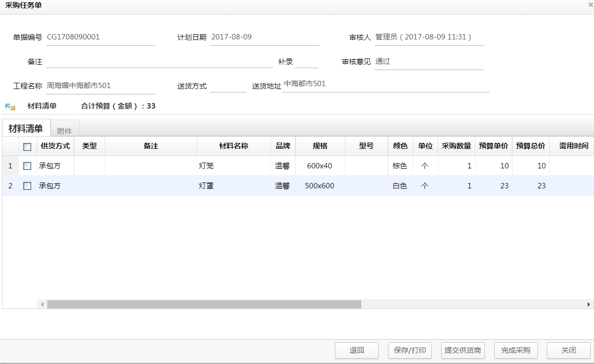
Task: Select the 材料清单 tab
Action: [26, 129]
